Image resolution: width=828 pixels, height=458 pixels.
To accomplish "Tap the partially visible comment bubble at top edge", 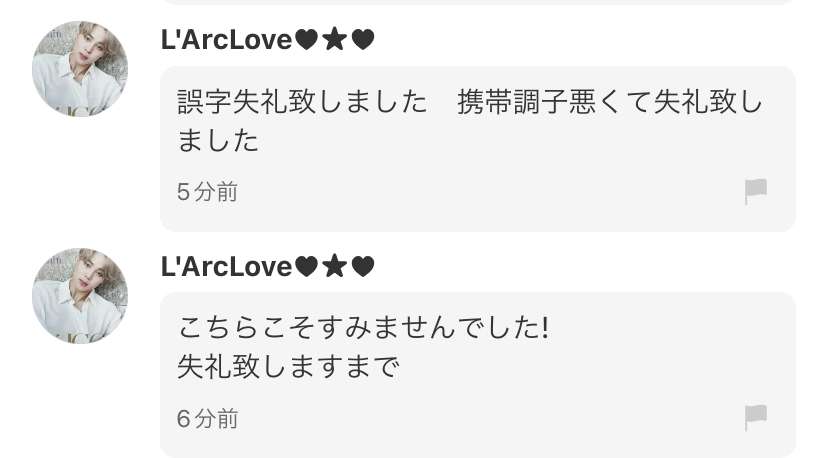I will [478, 2].
